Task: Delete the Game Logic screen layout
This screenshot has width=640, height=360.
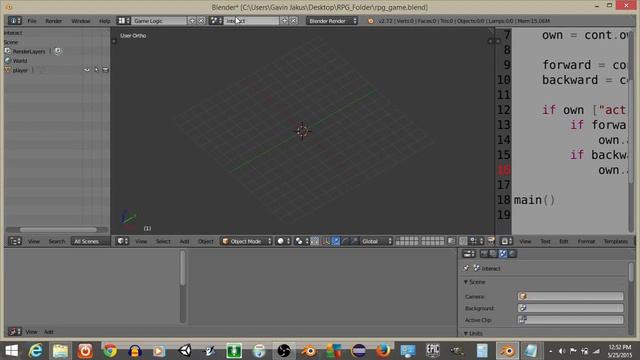Action: coord(201,20)
